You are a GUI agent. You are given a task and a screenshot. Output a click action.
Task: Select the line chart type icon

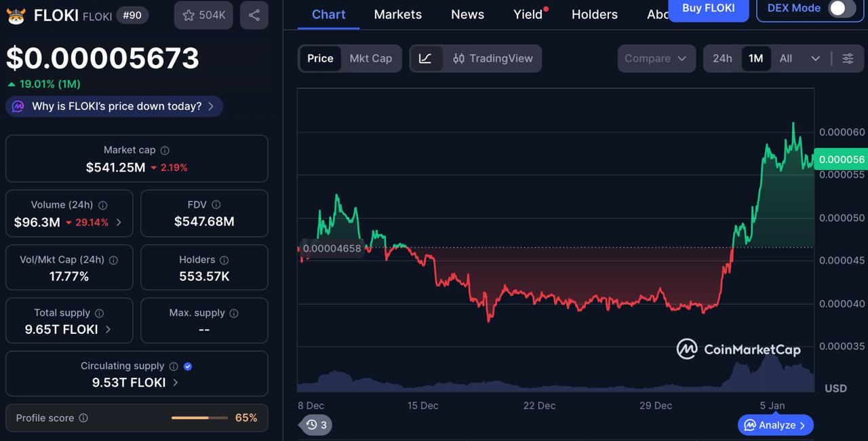427,58
